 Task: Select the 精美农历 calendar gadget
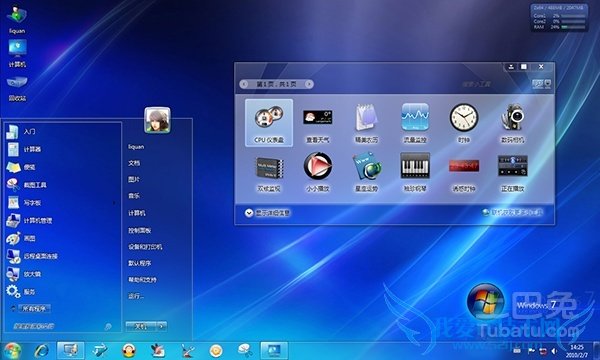pos(366,123)
